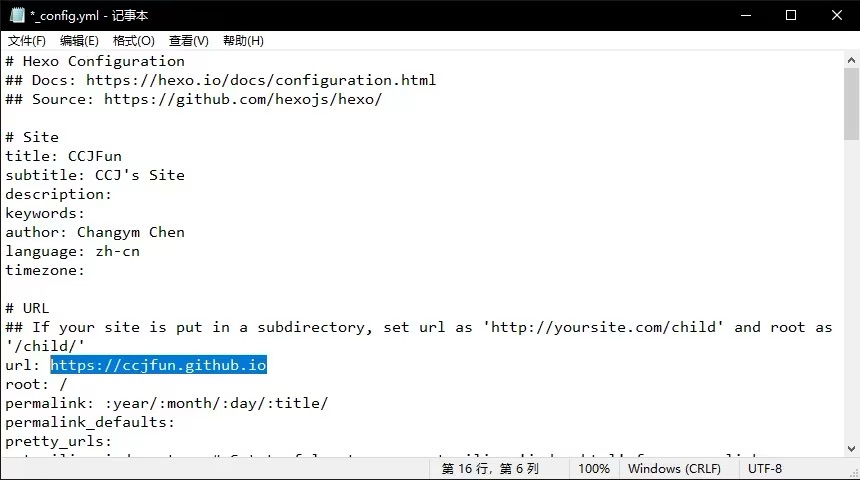Image resolution: width=860 pixels, height=480 pixels.
Task: Open the 格式(O) menu
Action: click(133, 41)
